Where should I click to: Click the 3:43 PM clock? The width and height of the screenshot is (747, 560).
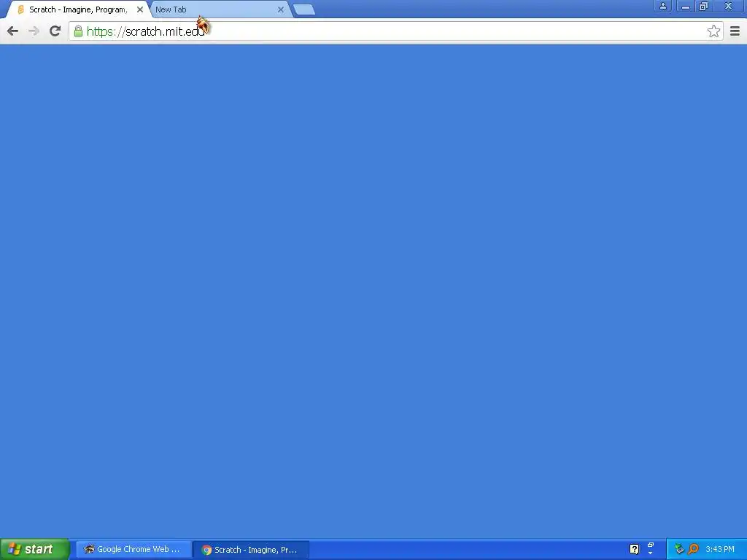tap(720, 550)
